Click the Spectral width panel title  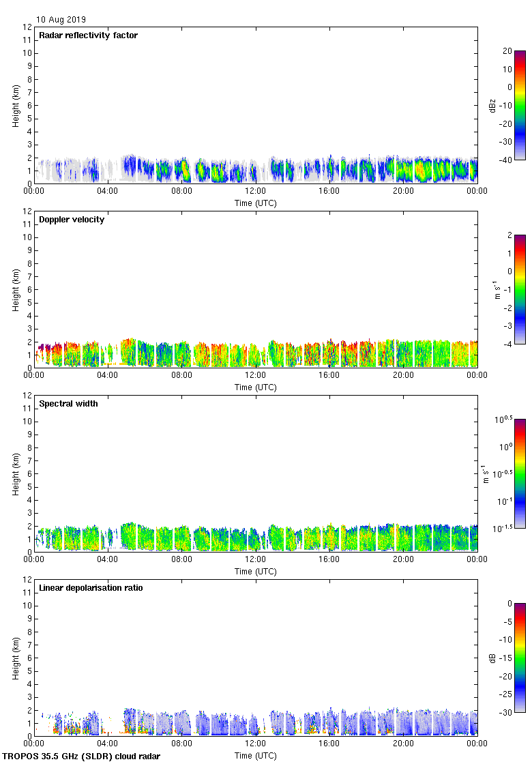(68, 404)
